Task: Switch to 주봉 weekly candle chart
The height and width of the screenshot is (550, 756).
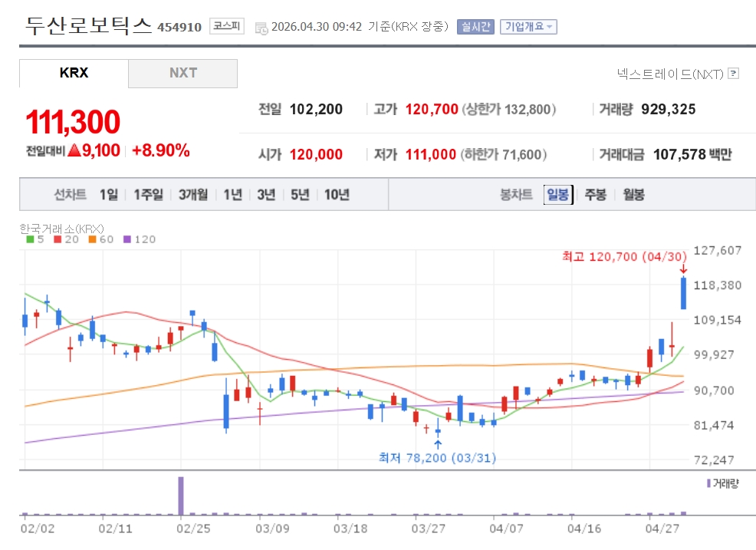Action: tap(595, 195)
